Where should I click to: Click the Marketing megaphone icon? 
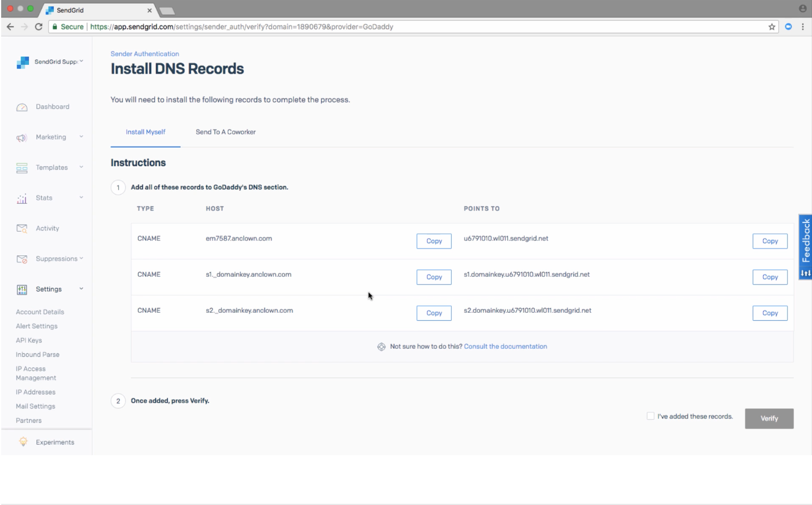(x=22, y=138)
